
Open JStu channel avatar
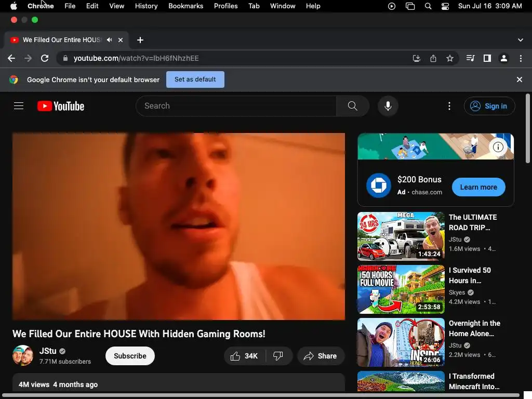[23, 355]
